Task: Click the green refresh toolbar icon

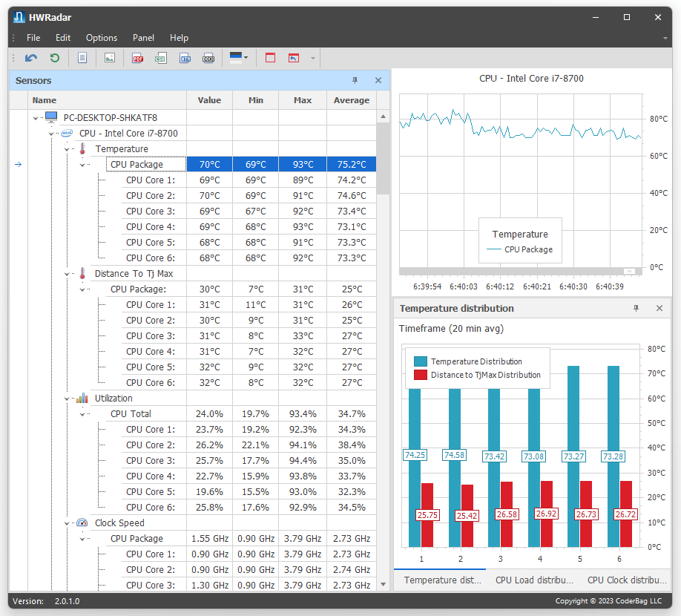Action: coord(54,58)
